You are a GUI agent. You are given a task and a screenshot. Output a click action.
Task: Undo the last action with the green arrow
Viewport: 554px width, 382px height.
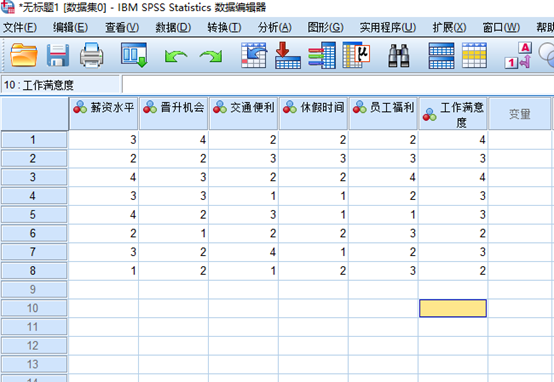(176, 56)
